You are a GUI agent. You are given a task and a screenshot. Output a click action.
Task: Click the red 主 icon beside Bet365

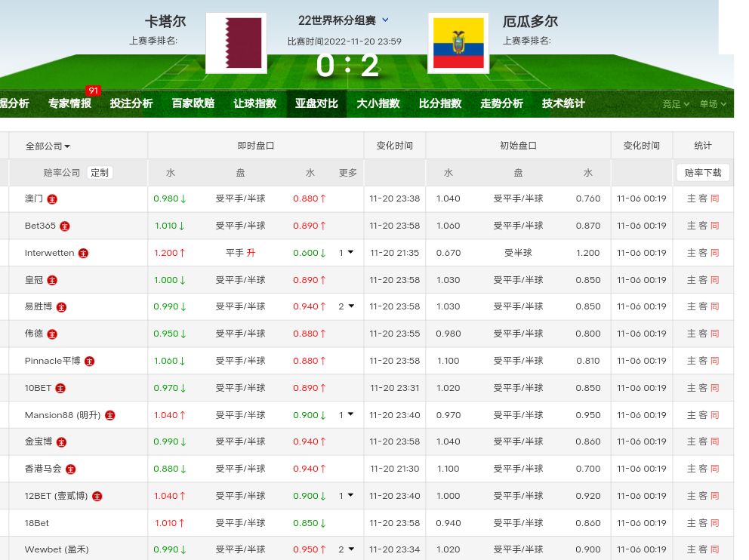coord(65,226)
